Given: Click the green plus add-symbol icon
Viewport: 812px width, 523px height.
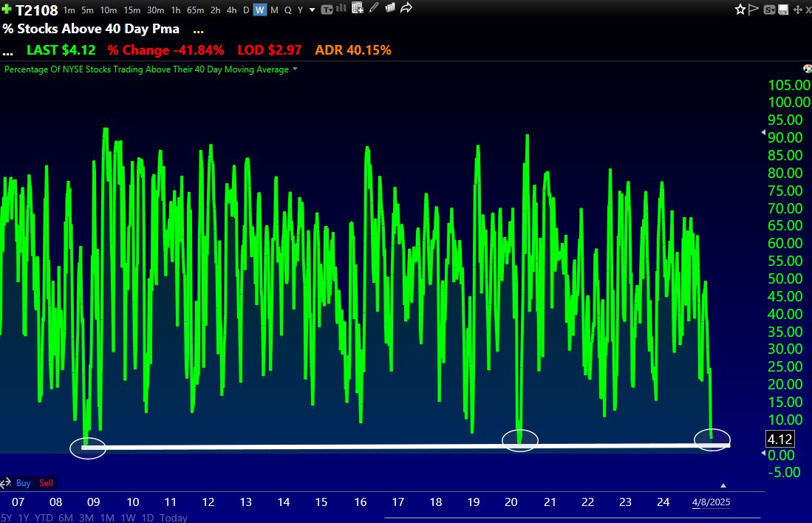Looking at the screenshot, I should [6, 9].
